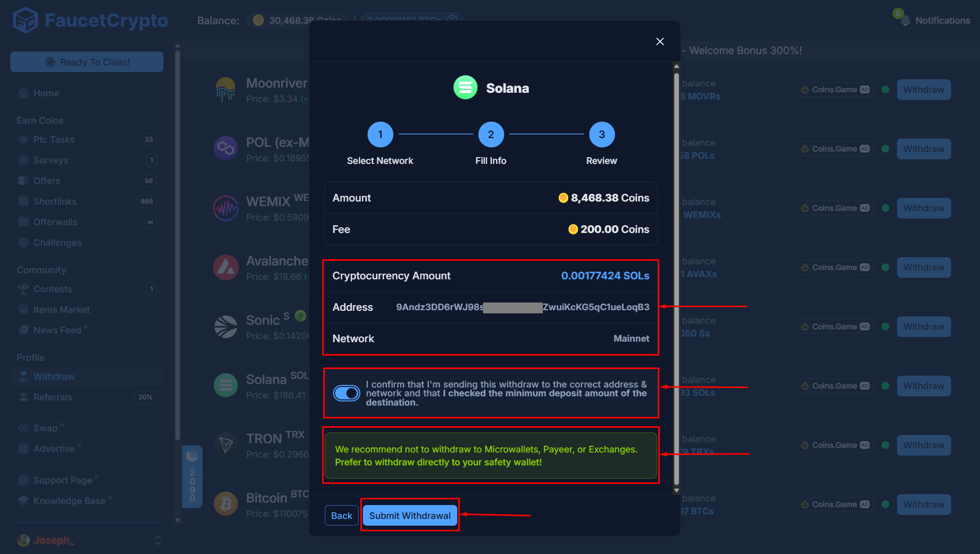
Task: Click the Moonriver coin icon
Action: 226,90
